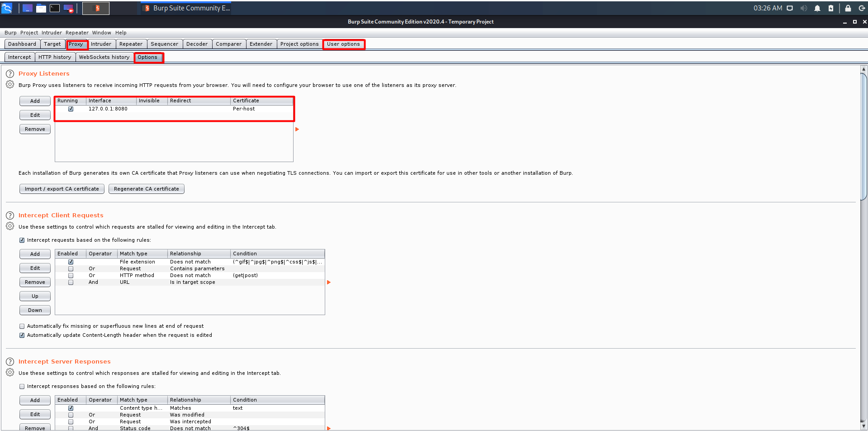The image size is (868, 431).
Task: Launch the terminal emulator from the panel
Action: (55, 8)
